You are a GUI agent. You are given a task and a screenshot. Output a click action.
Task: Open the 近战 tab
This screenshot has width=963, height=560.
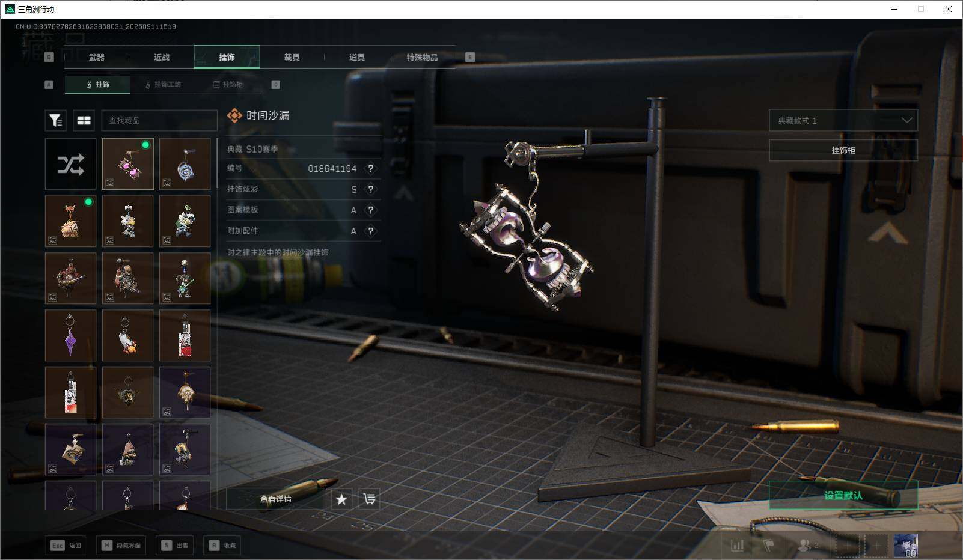click(162, 57)
